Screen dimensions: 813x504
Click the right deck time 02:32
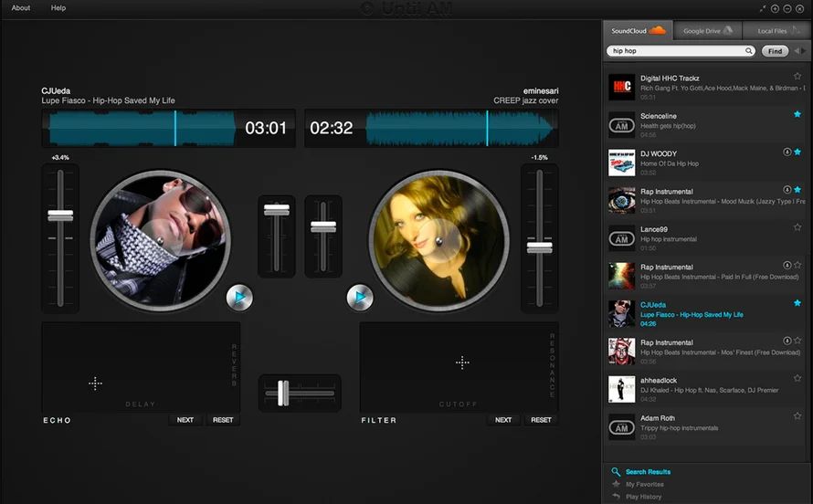tap(332, 128)
